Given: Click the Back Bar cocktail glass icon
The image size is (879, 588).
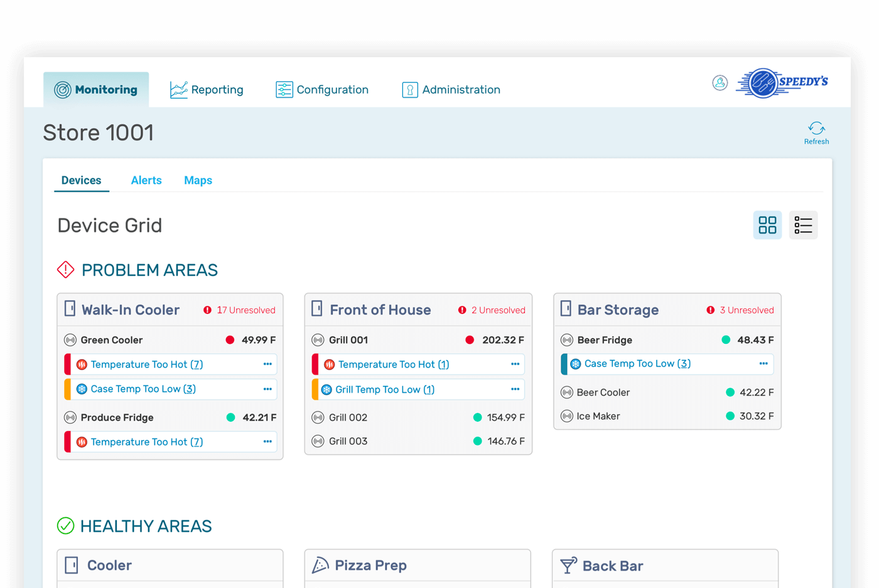Looking at the screenshot, I should (568, 565).
